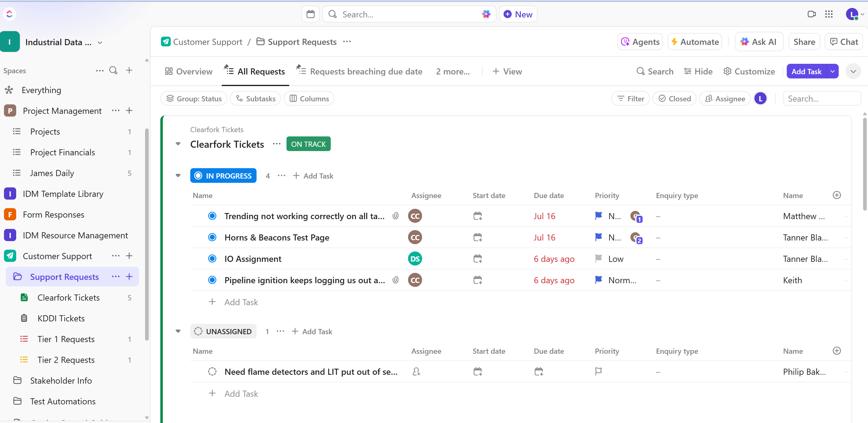This screenshot has width=868, height=423.
Task: Add a column with the plus circle icon
Action: (837, 195)
